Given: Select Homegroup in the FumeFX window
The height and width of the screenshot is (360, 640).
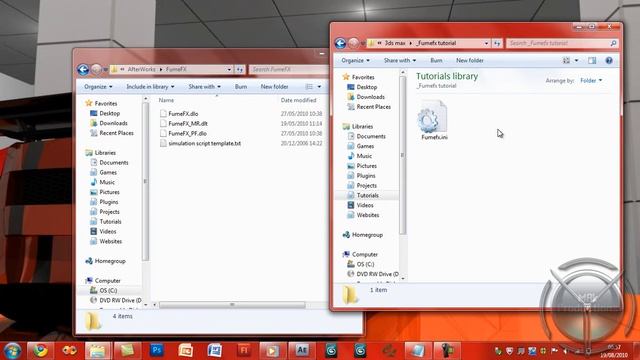Looking at the screenshot, I should pyautogui.click(x=105, y=261).
